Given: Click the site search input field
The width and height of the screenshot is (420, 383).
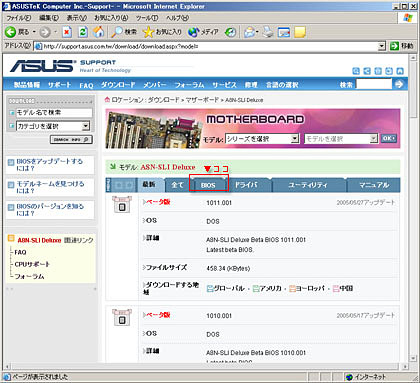Looking at the screenshot, I should (374, 84).
